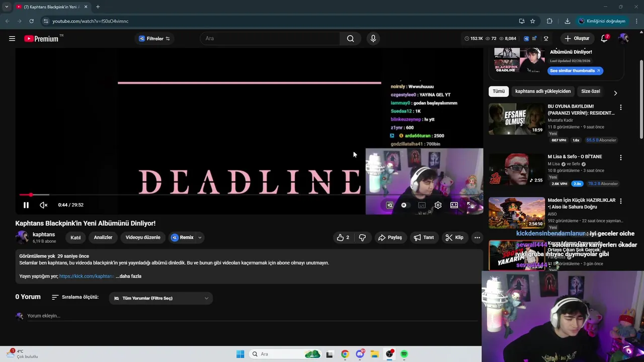Viewport: 644px width, 362px height.
Task: Focus the YouTube Ara search field
Action: 271,39
